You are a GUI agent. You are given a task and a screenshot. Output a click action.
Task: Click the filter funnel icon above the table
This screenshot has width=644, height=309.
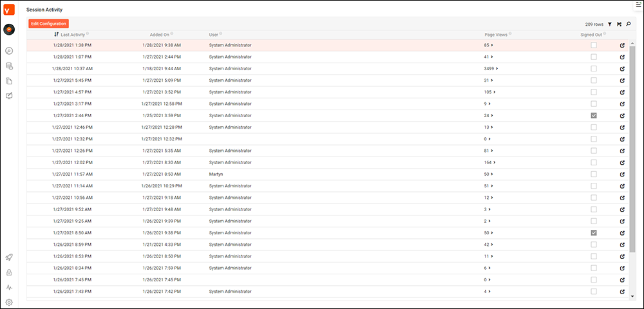pos(609,24)
